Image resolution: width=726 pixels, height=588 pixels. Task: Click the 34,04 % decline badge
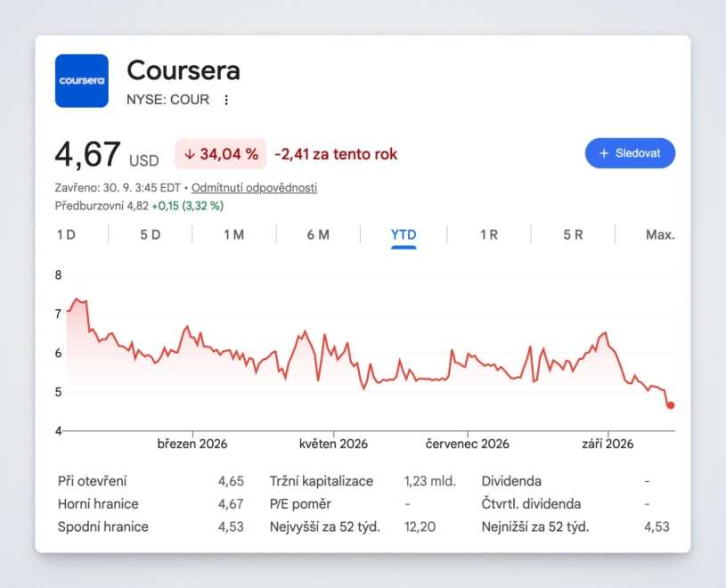click(x=220, y=154)
